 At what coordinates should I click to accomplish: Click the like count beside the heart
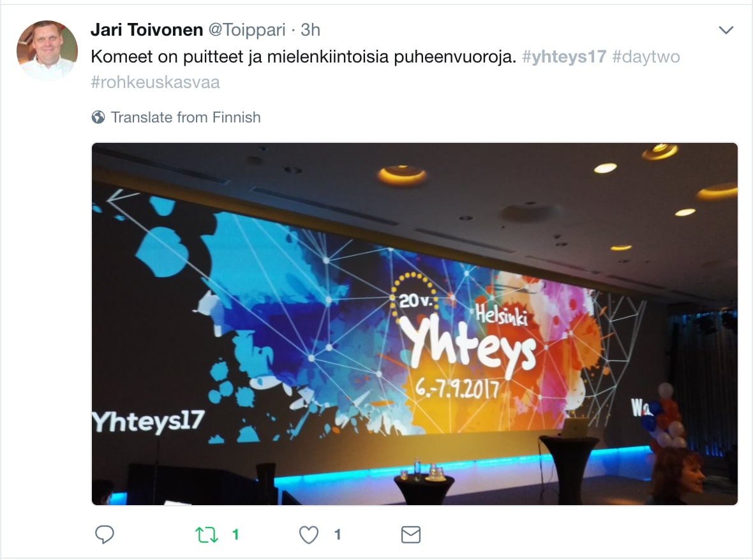(x=338, y=534)
